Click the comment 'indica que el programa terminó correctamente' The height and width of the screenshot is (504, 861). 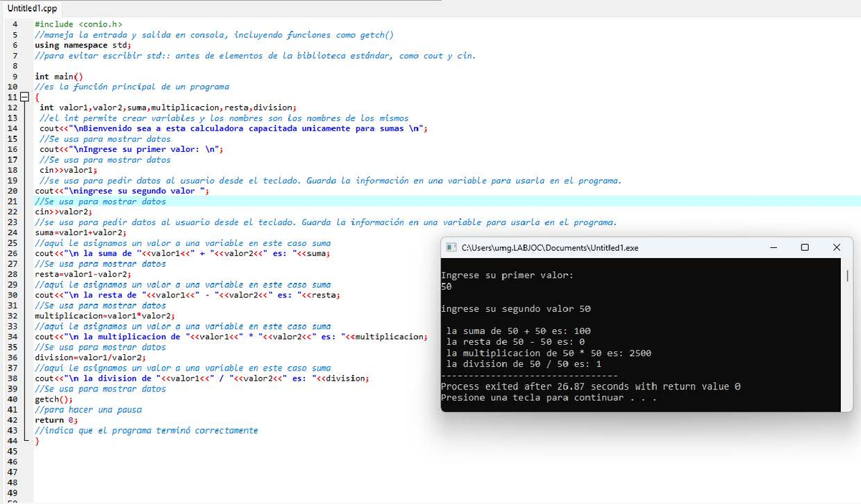(x=146, y=431)
